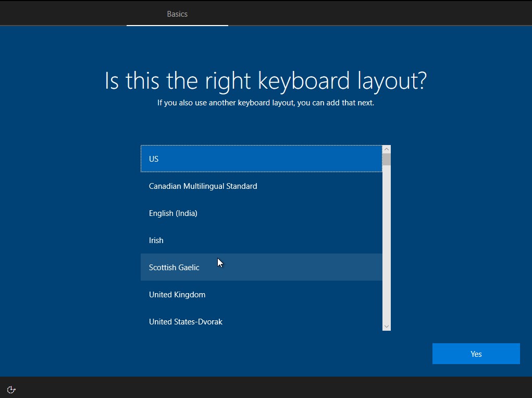
Task: Confirm keyboard layout with Yes
Action: [x=475, y=353]
